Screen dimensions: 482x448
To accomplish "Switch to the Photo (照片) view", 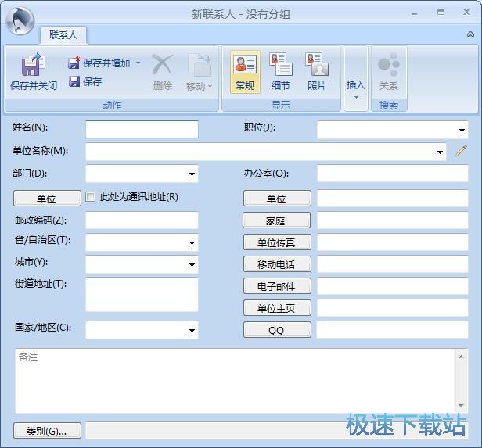I will click(317, 73).
